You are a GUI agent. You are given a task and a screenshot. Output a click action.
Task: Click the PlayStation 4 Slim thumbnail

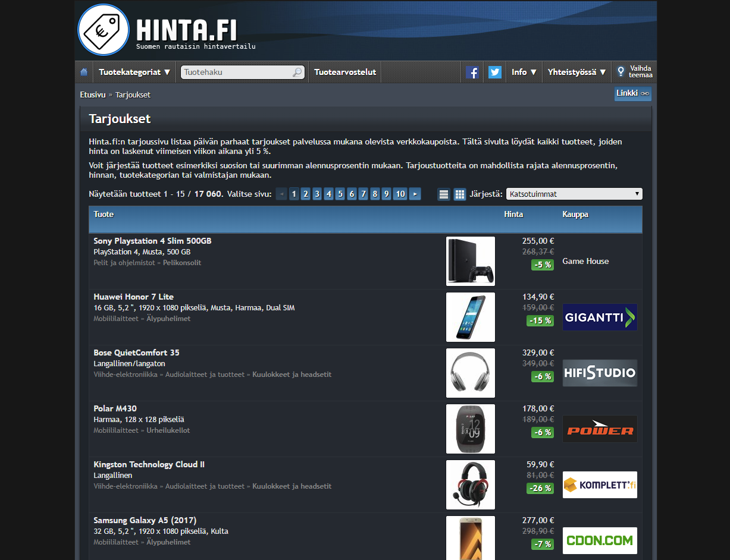pos(471,261)
